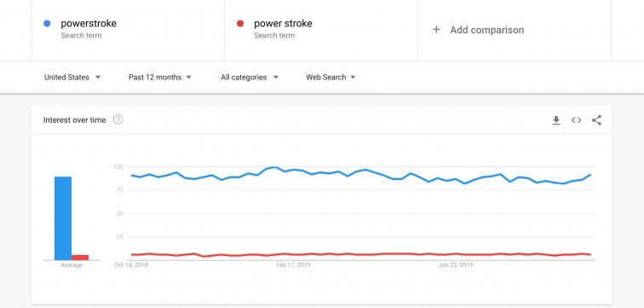Viewport: 644px width, 308px height.
Task: Change the Past 12 months time range
Action: pyautogui.click(x=160, y=78)
